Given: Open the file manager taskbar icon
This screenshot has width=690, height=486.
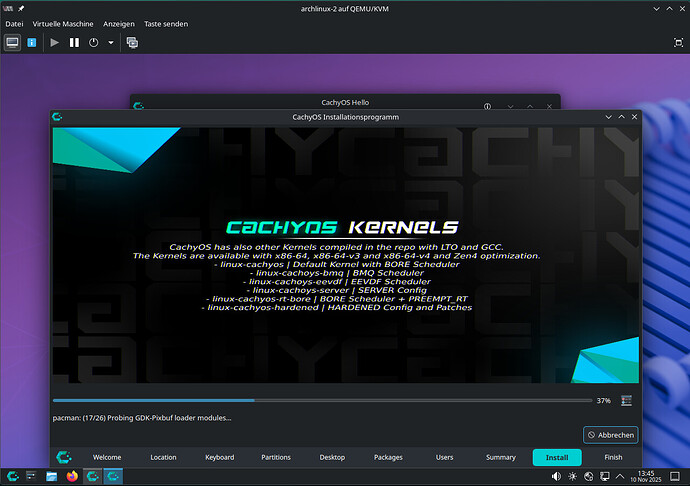Looking at the screenshot, I should pos(51,476).
